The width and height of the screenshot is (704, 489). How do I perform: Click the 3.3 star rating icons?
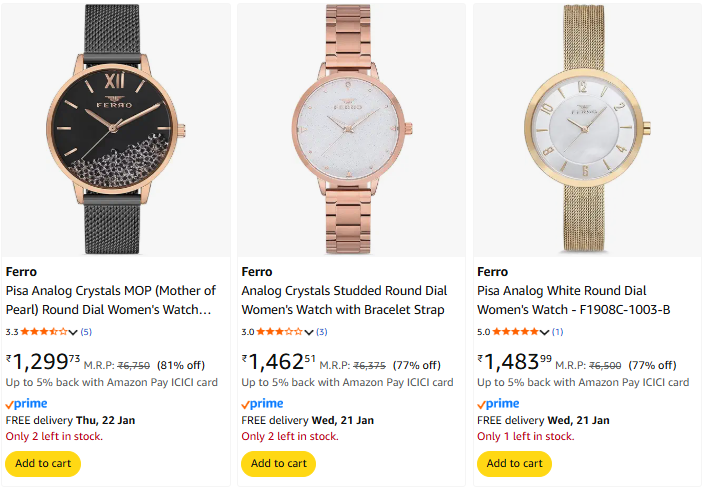coord(43,331)
